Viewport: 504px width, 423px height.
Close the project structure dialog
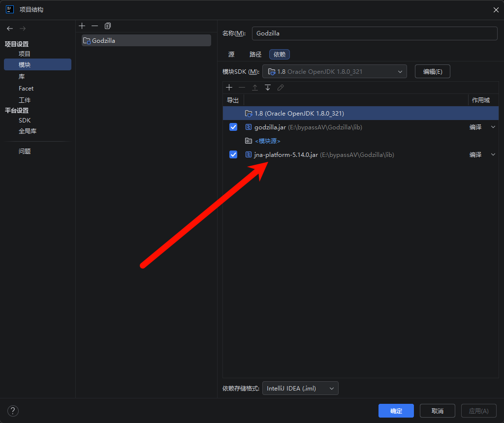[x=496, y=10]
